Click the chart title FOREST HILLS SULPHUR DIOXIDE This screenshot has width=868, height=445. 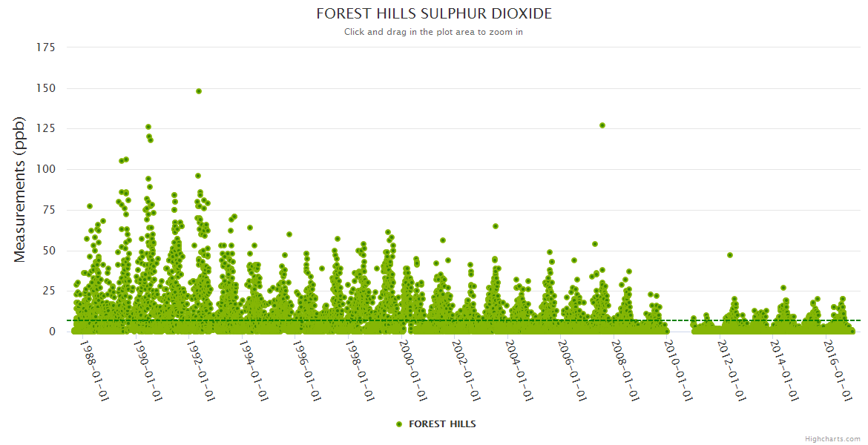click(x=434, y=14)
